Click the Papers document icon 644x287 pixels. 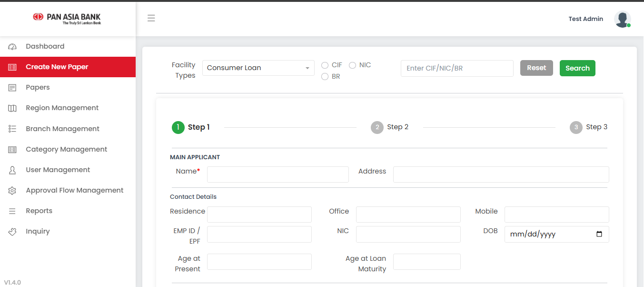pyautogui.click(x=12, y=88)
